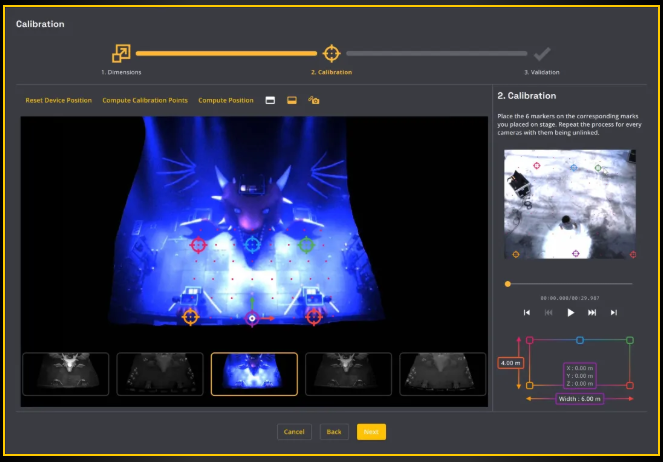Click the Calibration crosshair step icon

click(331, 53)
